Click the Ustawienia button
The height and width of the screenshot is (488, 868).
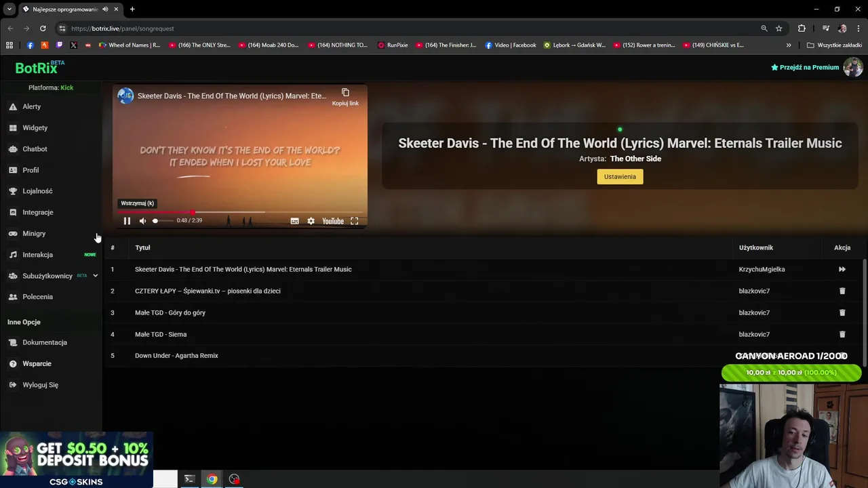tap(620, 177)
